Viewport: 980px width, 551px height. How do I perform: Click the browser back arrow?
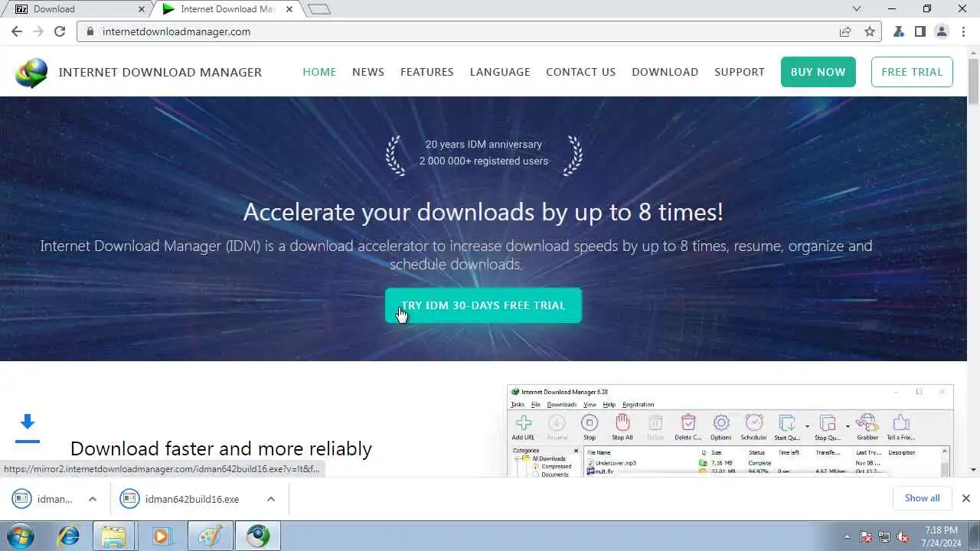click(x=17, y=31)
